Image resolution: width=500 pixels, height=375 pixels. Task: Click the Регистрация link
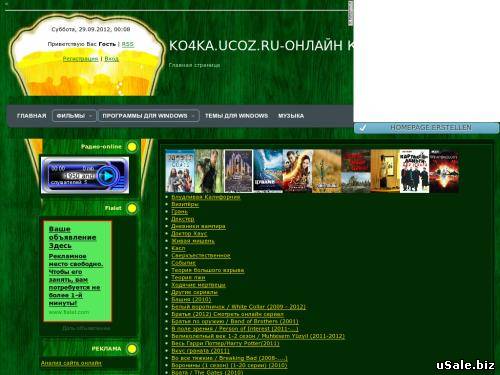click(x=81, y=59)
